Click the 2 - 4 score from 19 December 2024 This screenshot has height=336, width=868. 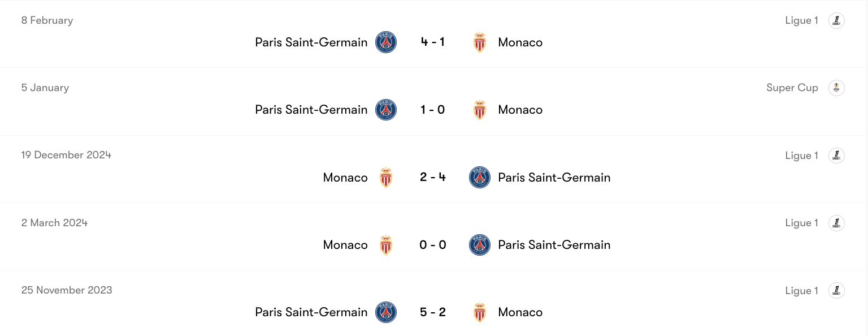(433, 177)
